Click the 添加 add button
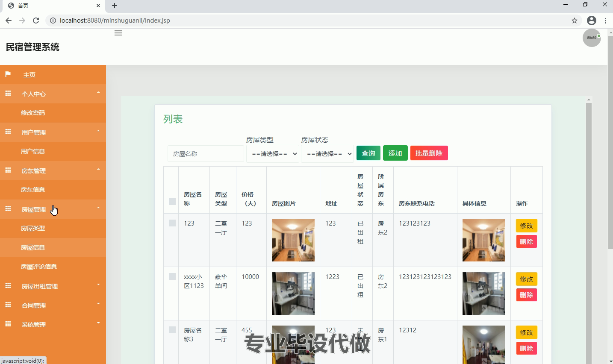Viewport: 613px width, 364px height. coord(395,153)
